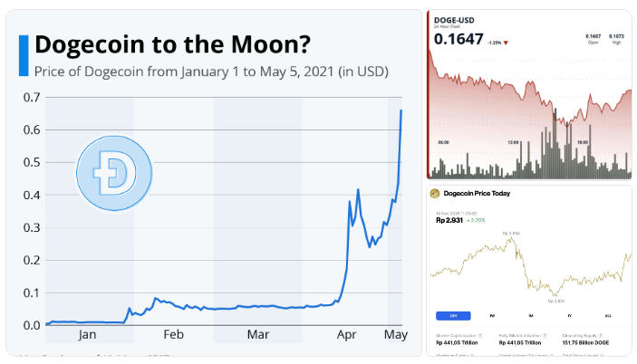Click the gold Dogecoin coin icon
637x364 pixels.
click(x=436, y=192)
